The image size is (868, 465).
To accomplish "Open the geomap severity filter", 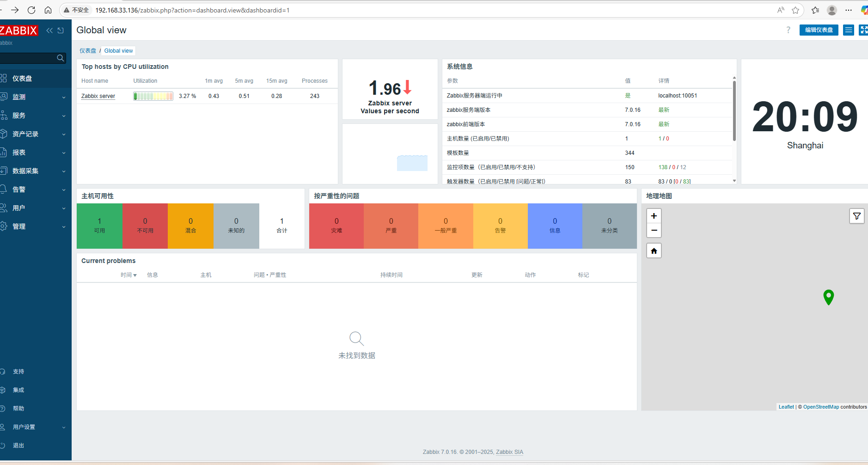I will 856,216.
